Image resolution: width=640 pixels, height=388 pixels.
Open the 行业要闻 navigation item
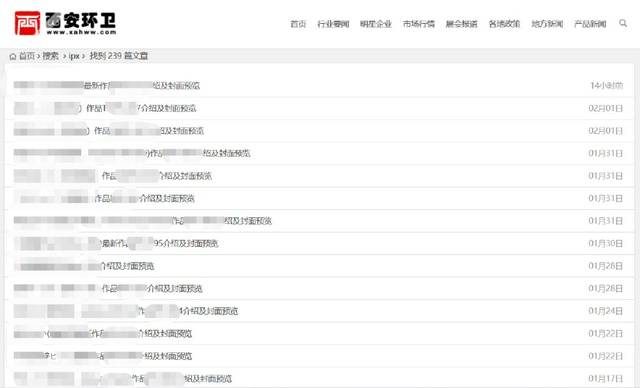pos(333,24)
